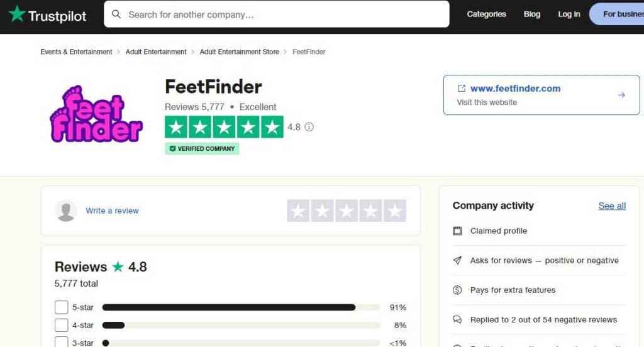Click the Claimed profile calendar icon

[457, 231]
